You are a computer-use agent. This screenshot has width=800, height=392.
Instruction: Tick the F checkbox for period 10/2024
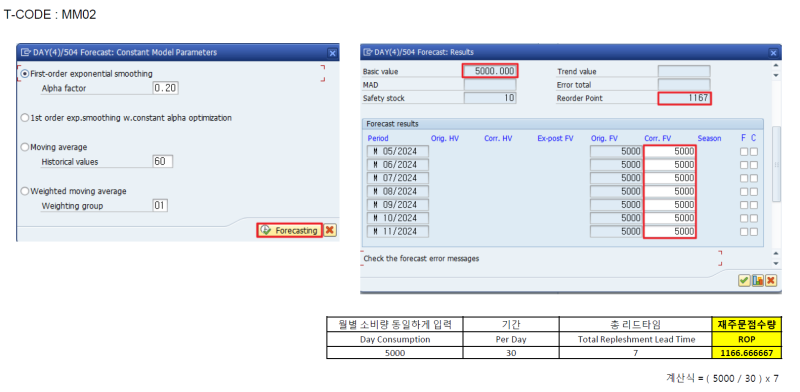point(744,218)
